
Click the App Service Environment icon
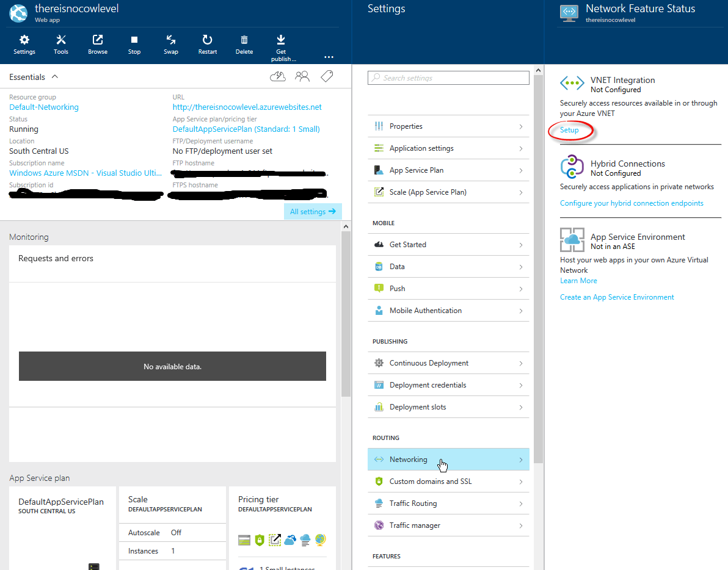coord(572,240)
